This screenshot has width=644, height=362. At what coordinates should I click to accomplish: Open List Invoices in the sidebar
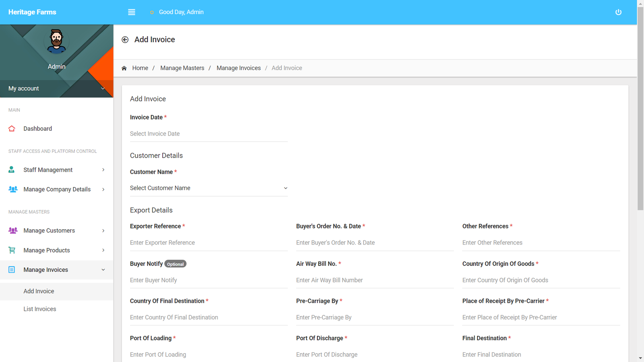pyautogui.click(x=40, y=309)
